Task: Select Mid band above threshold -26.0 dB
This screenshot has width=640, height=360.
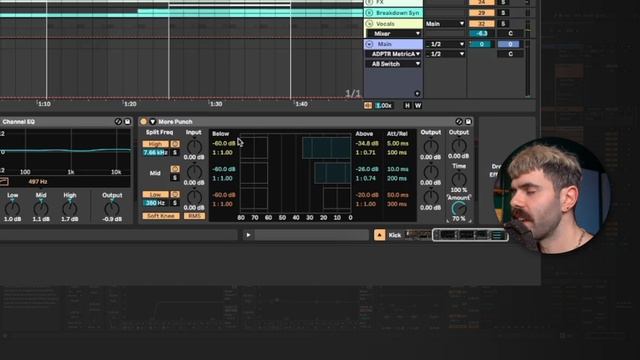Action: tap(367, 169)
